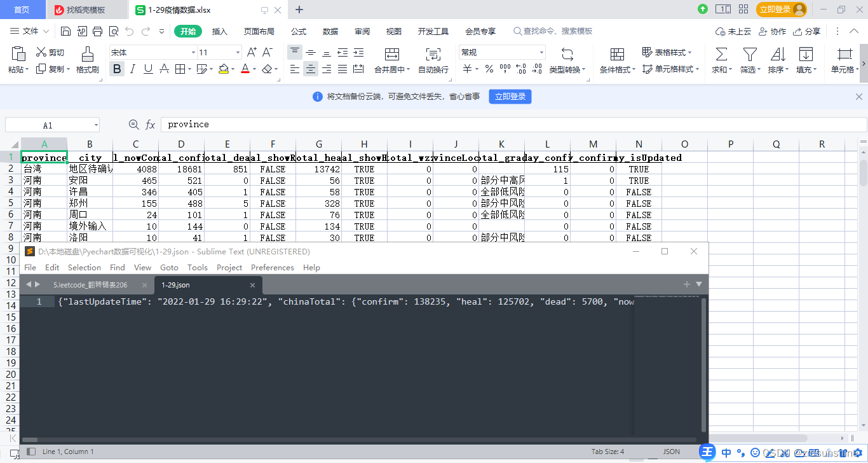Click the zoom magnifier beside formula bar
Viewport: 868px width, 463px height.
133,125
